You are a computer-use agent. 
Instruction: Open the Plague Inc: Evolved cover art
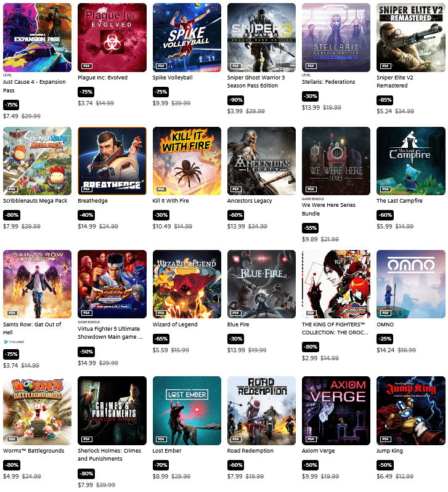tap(112, 38)
